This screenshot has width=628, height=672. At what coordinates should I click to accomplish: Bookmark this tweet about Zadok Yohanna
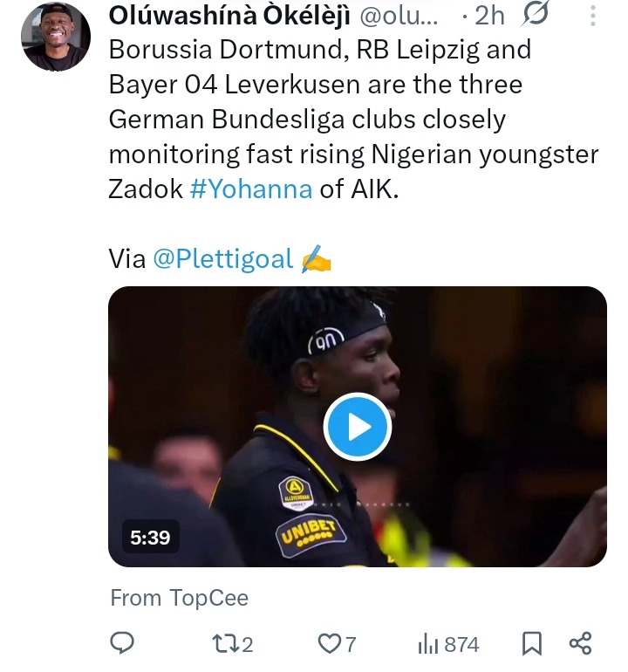[x=531, y=644]
